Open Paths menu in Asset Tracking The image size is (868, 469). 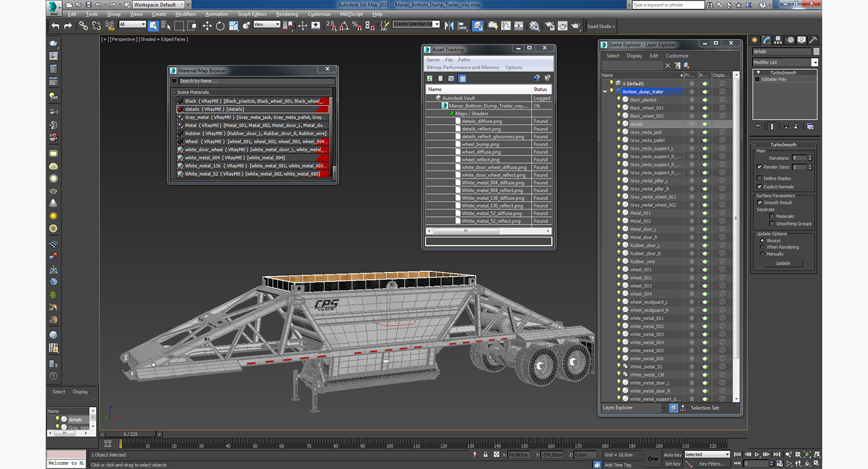[464, 60]
